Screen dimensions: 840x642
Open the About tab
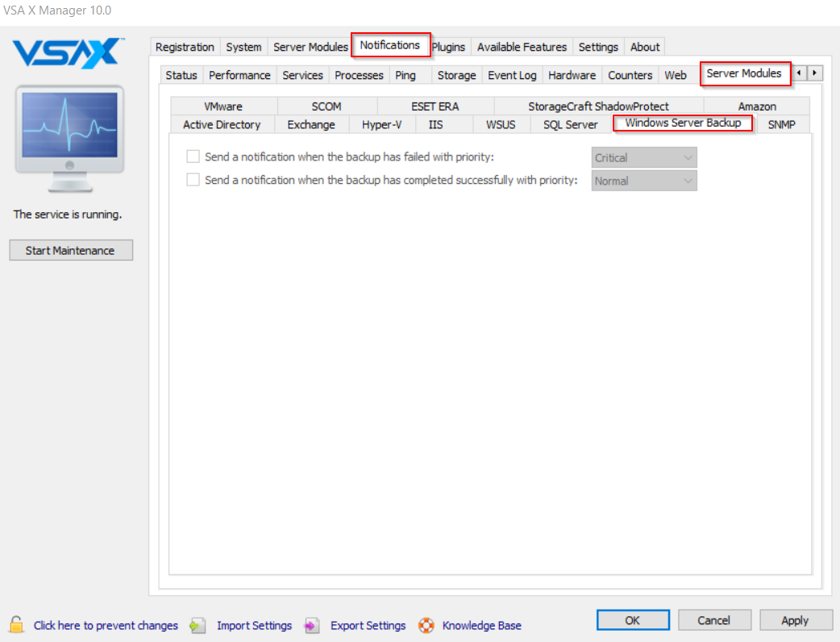point(645,47)
